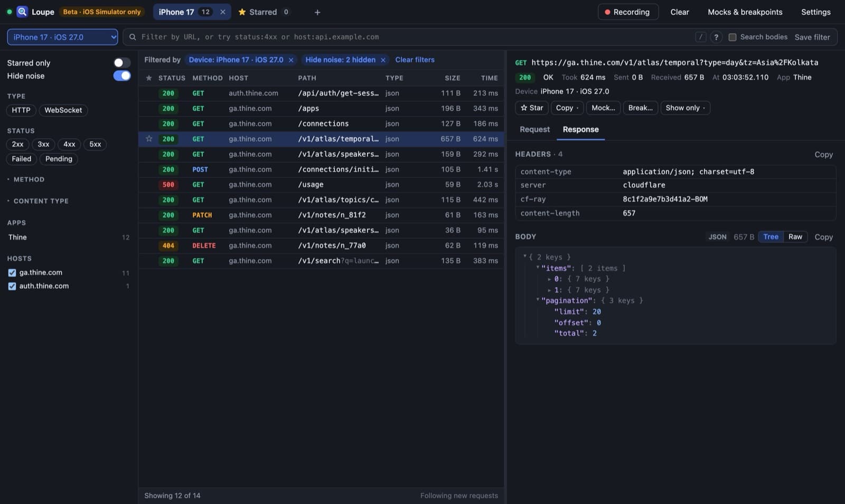Viewport: 845px width, 504px height.
Task: Select the Response tab
Action: pos(580,129)
